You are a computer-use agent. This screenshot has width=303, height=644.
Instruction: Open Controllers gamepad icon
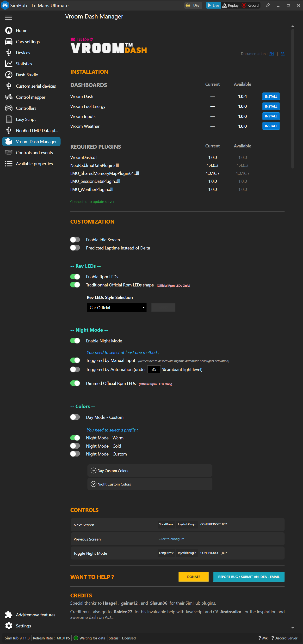pyautogui.click(x=9, y=108)
